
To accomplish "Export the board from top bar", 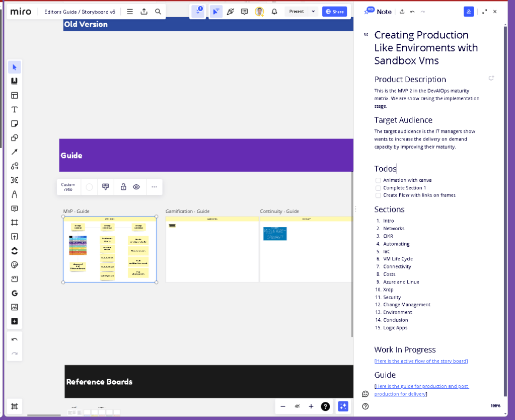I will tap(144, 12).
